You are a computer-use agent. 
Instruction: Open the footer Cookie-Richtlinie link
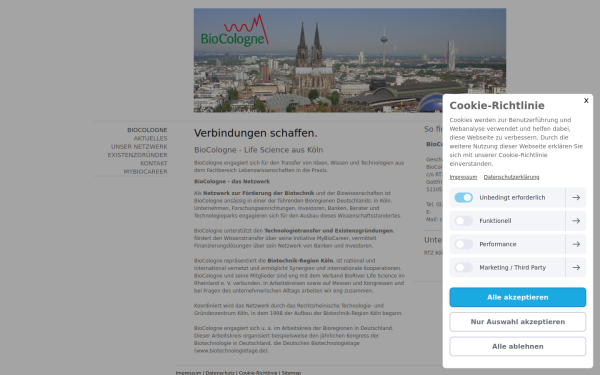point(258,373)
